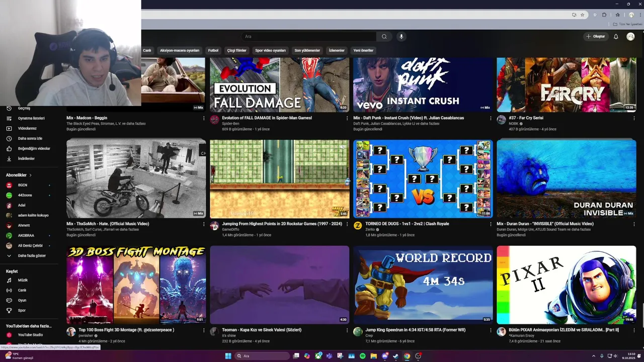The height and width of the screenshot is (362, 644).
Task: Select the Futbol filter chip
Action: coord(213,50)
